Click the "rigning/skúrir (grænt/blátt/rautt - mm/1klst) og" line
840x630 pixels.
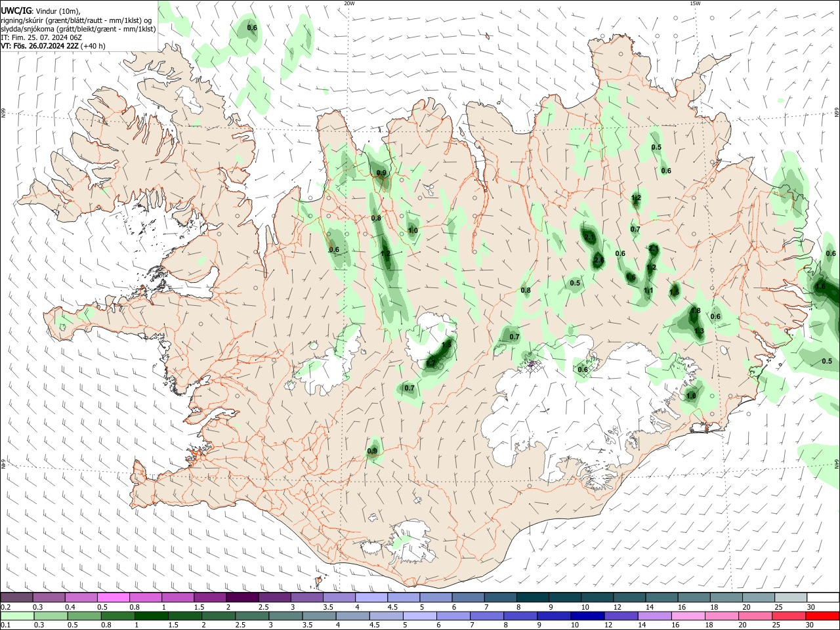(x=76, y=20)
